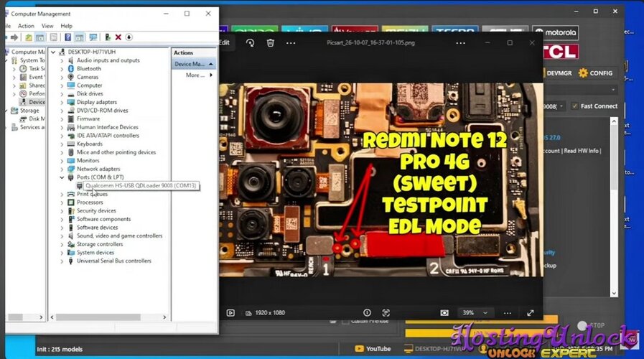Viewport: 644px width, 359px height.
Task: Click Human Interface Devices category
Action: (107, 127)
